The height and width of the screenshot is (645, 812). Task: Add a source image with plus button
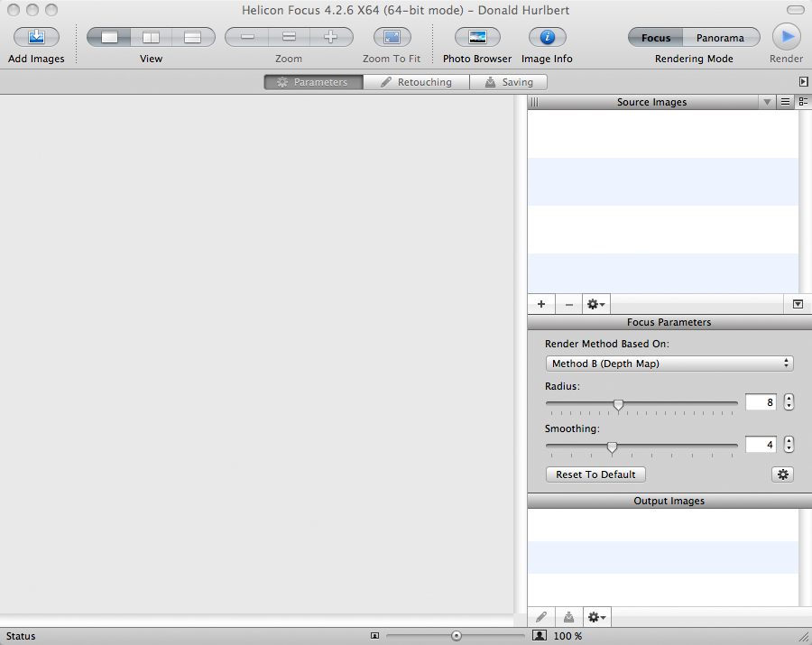pyautogui.click(x=541, y=304)
